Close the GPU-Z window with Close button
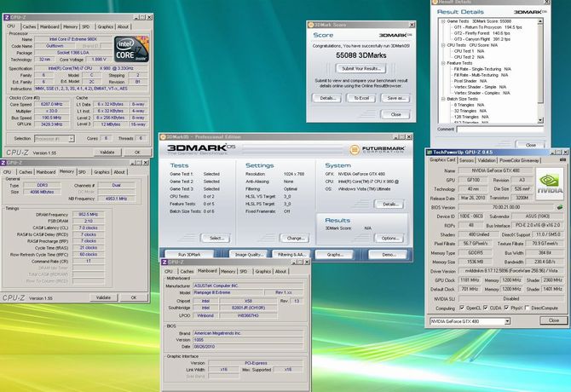Image resolution: width=571 pixels, height=392 pixels. click(553, 320)
